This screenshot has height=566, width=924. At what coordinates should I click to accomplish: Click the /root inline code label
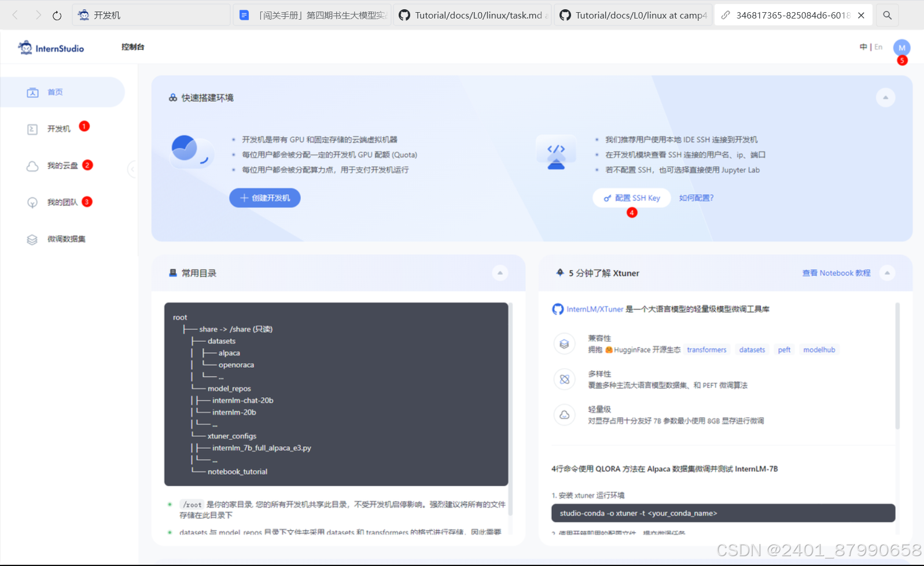point(192,505)
